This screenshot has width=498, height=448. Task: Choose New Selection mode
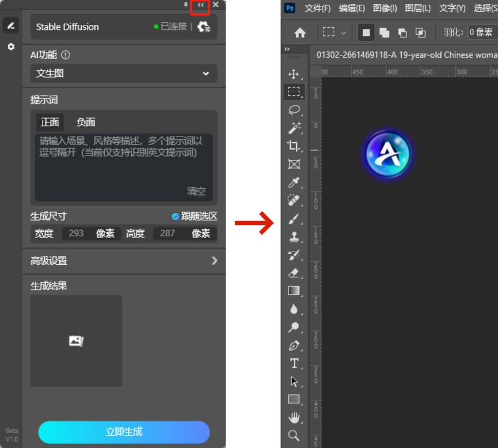click(366, 33)
